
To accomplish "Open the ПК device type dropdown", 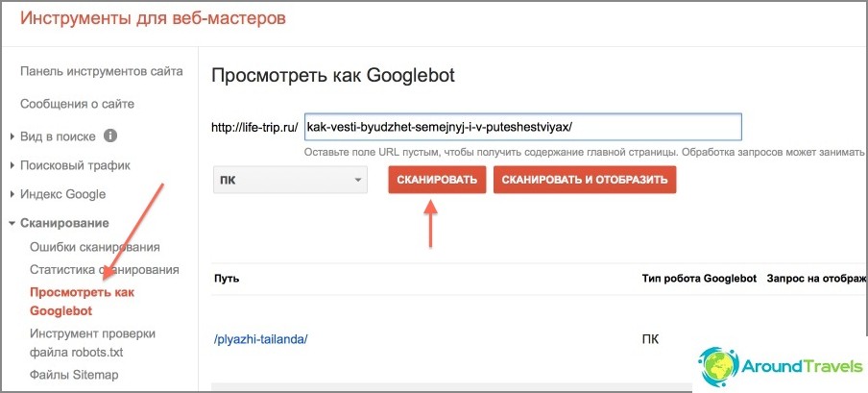I will [291, 180].
